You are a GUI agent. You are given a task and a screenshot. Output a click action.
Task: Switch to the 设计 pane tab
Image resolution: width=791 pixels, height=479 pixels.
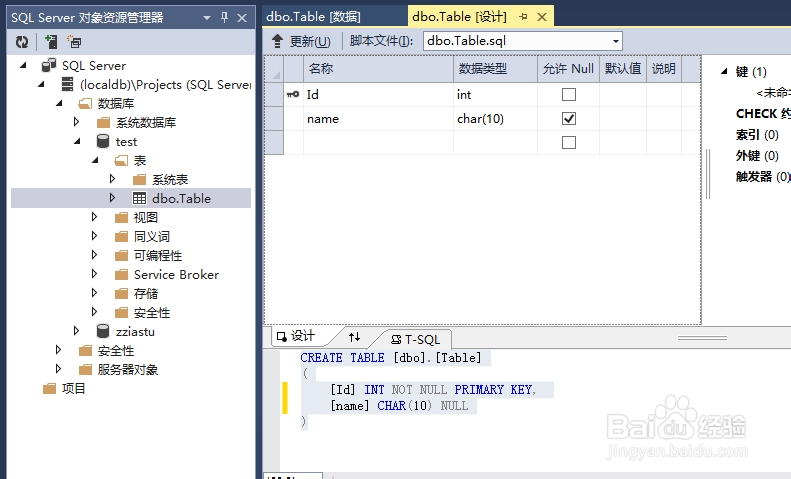pos(296,336)
